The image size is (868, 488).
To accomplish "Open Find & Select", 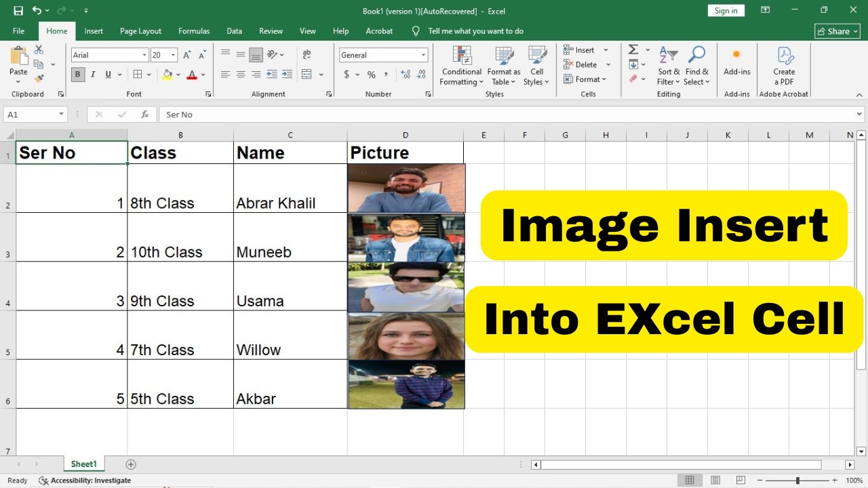I will tap(696, 66).
